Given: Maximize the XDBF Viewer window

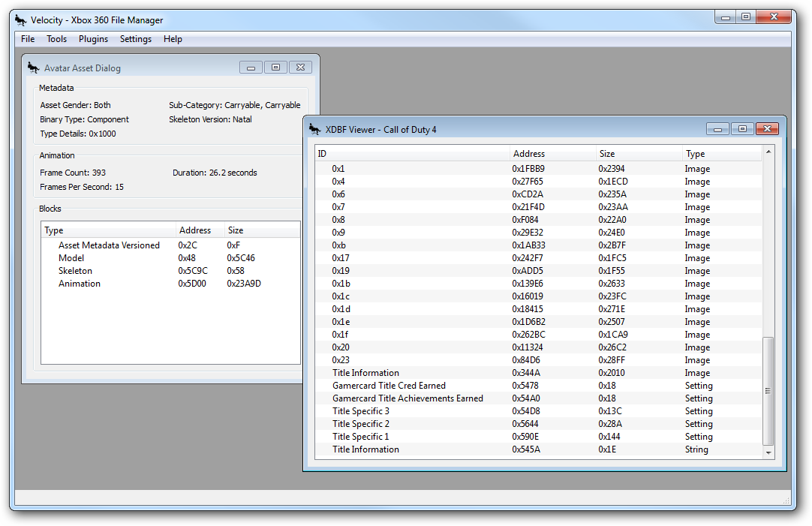Looking at the screenshot, I should coord(743,129).
